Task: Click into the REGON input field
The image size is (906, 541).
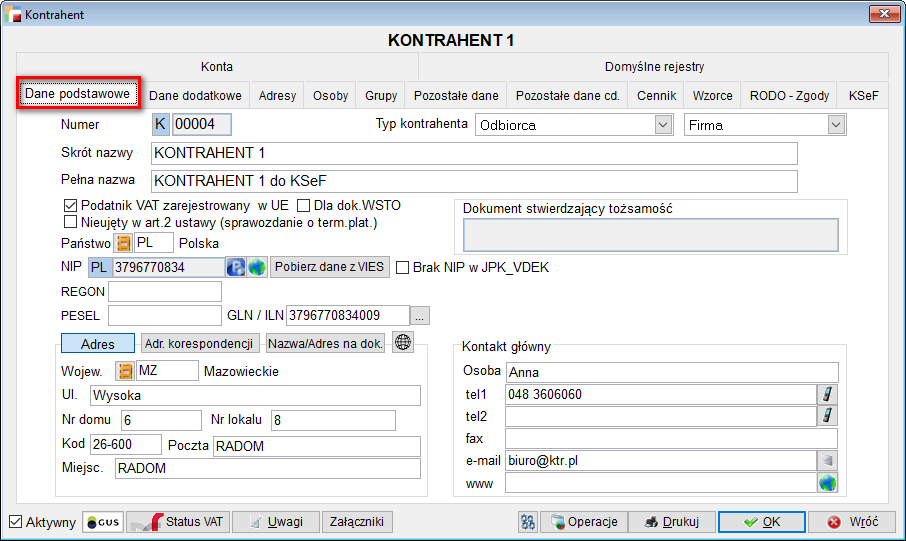Action: pyautogui.click(x=164, y=292)
